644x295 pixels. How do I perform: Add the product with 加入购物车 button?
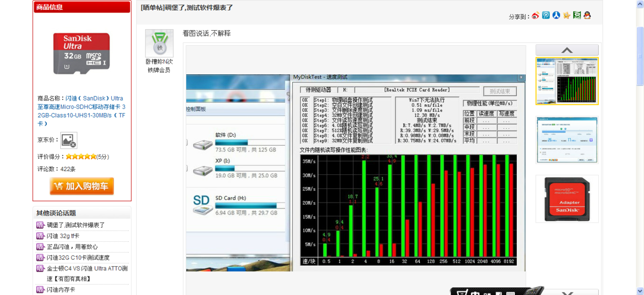point(82,186)
